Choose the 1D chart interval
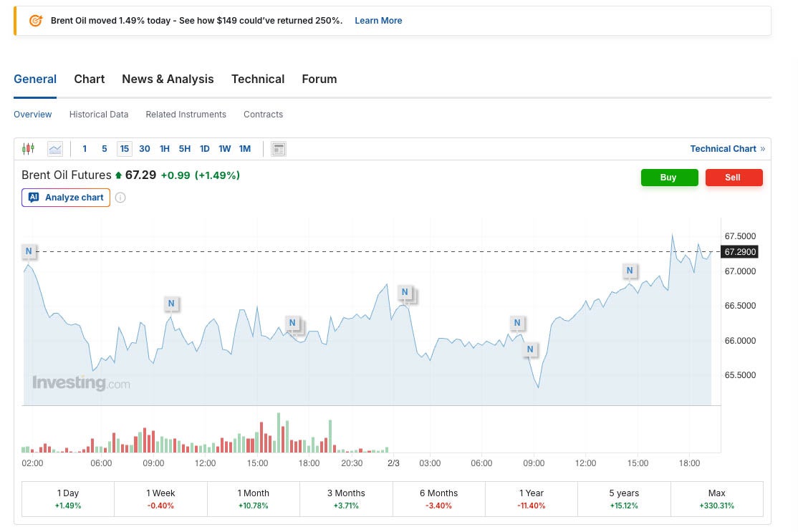 (205, 149)
